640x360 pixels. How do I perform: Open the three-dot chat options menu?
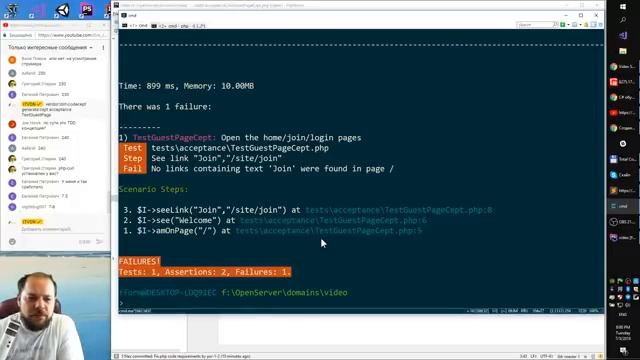103,47
